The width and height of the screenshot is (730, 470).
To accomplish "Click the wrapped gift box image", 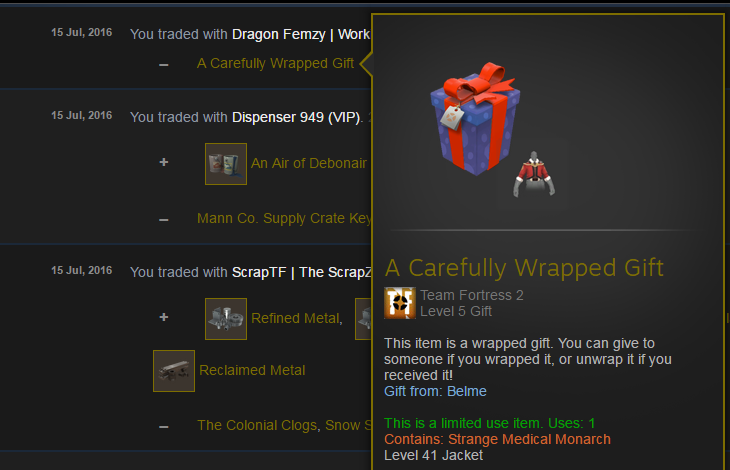I will [475, 119].
